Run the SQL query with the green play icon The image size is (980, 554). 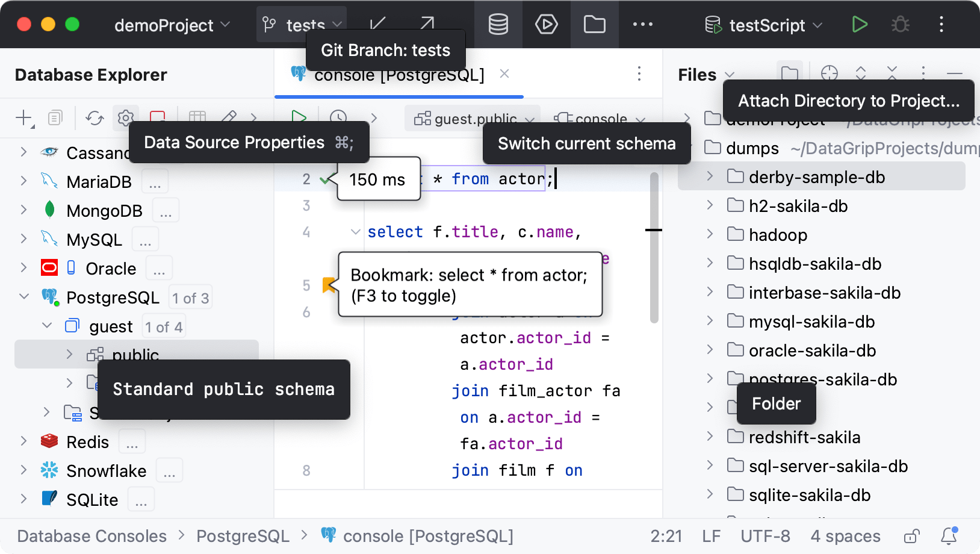point(299,117)
